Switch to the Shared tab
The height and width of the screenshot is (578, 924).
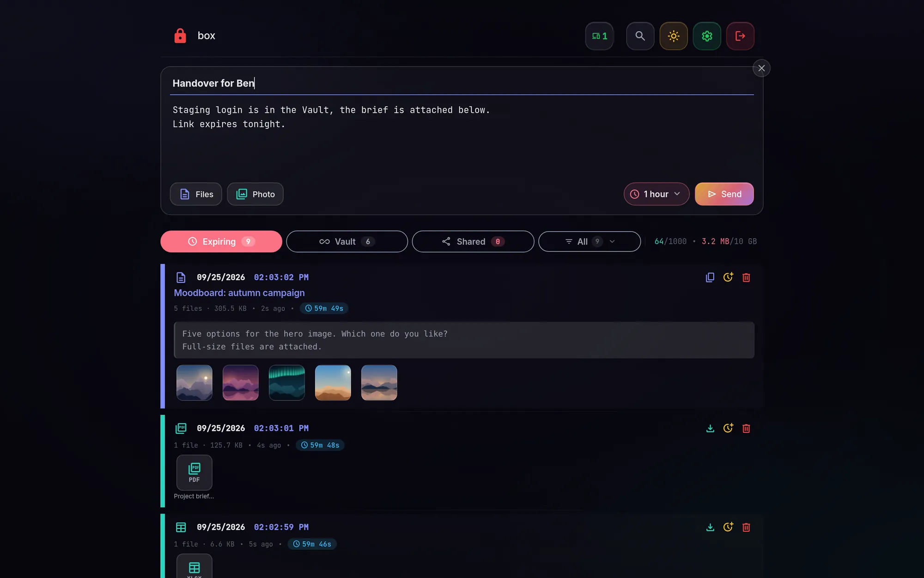pyautogui.click(x=473, y=241)
